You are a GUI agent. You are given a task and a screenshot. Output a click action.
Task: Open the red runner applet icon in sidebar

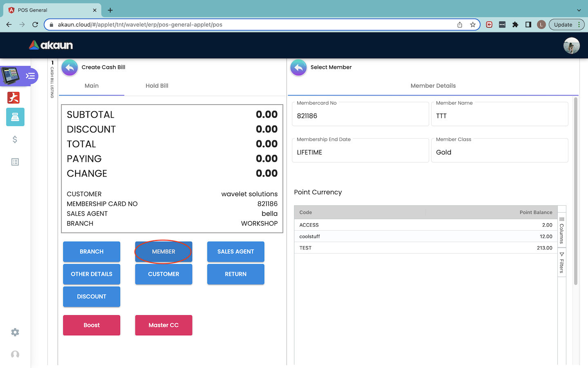(x=13, y=98)
